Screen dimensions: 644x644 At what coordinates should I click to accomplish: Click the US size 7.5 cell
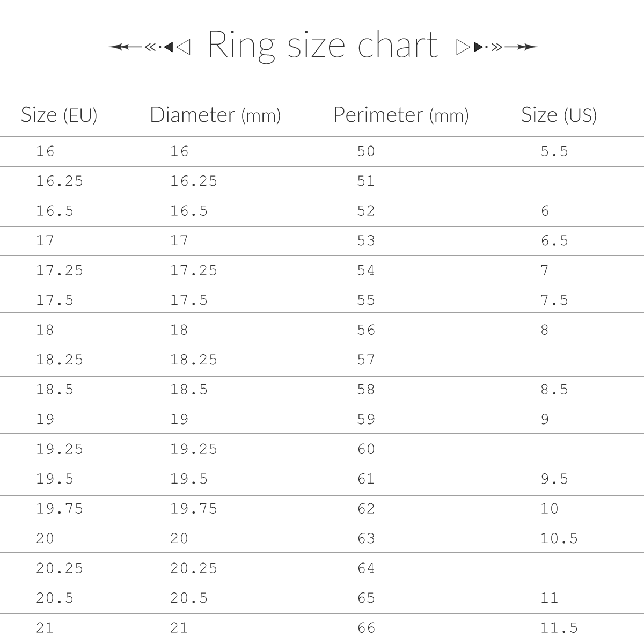click(554, 300)
